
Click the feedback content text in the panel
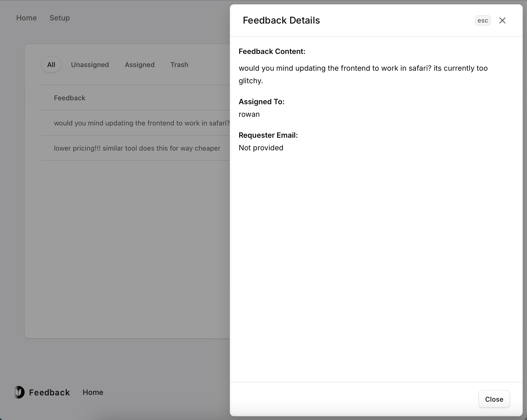363,74
